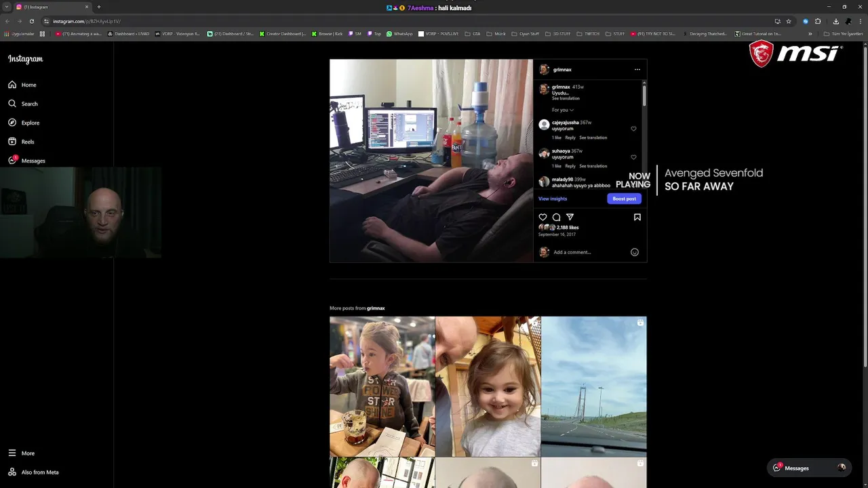The image size is (868, 488).
Task: Open thumbnail of girl eating at table
Action: pos(382,386)
